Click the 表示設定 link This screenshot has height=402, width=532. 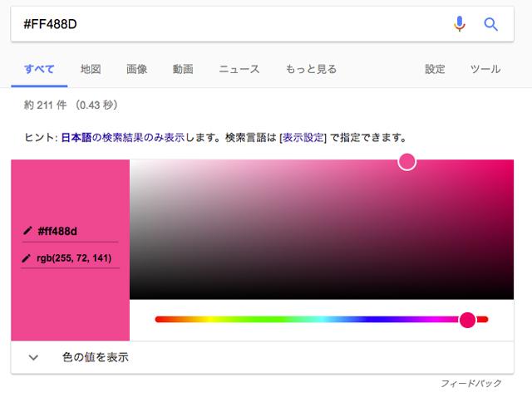click(303, 136)
